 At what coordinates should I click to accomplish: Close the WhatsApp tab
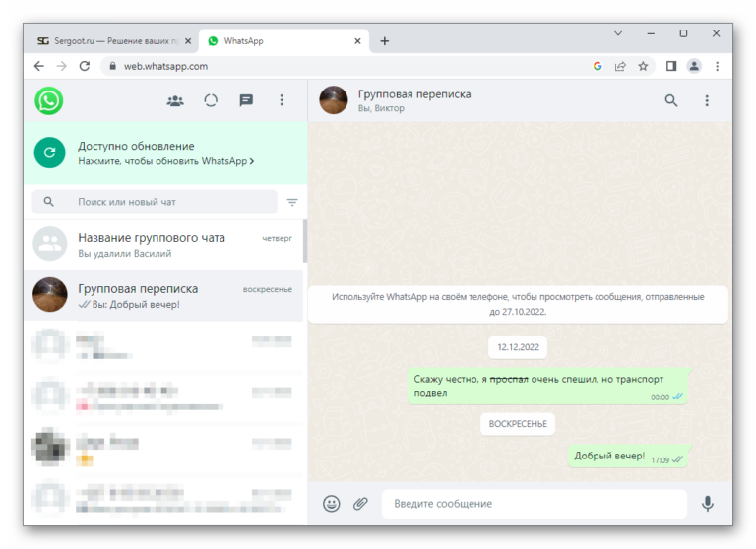tap(357, 41)
